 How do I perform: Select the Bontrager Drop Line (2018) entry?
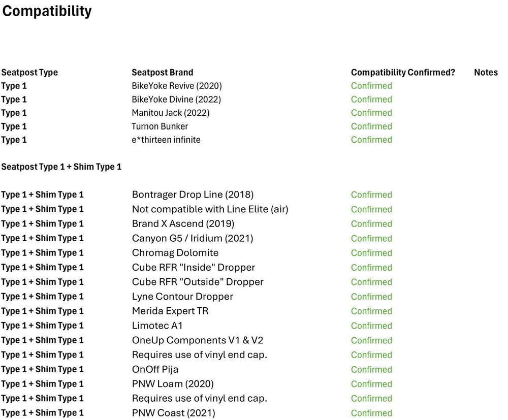point(193,195)
